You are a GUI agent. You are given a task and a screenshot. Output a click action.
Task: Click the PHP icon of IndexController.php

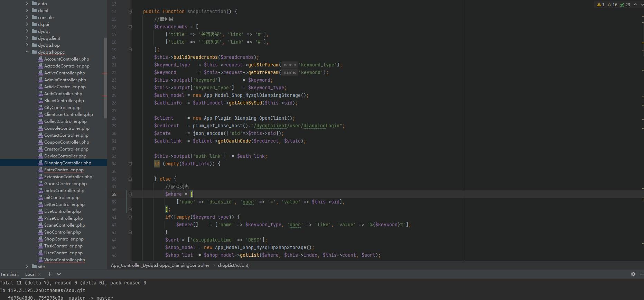[40, 191]
